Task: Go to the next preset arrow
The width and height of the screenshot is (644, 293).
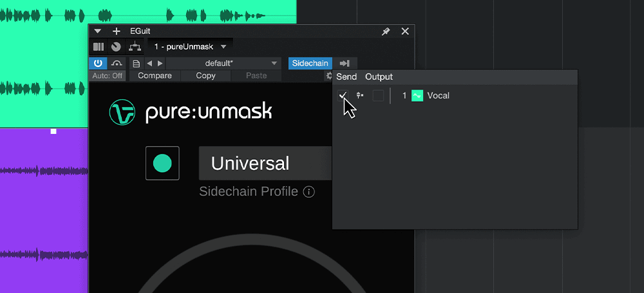Action: pos(160,64)
